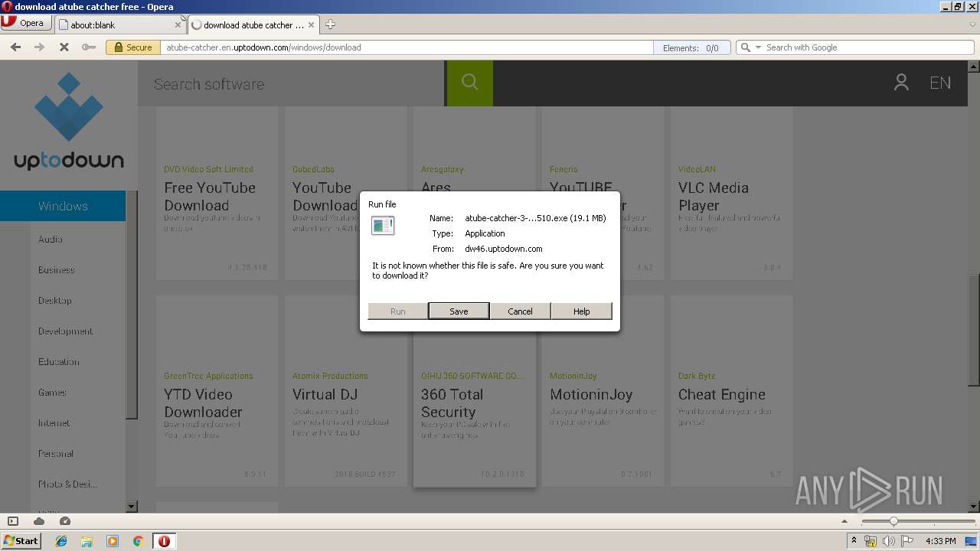The image size is (980, 551).
Task: Open the Internet category
Action: coord(54,423)
